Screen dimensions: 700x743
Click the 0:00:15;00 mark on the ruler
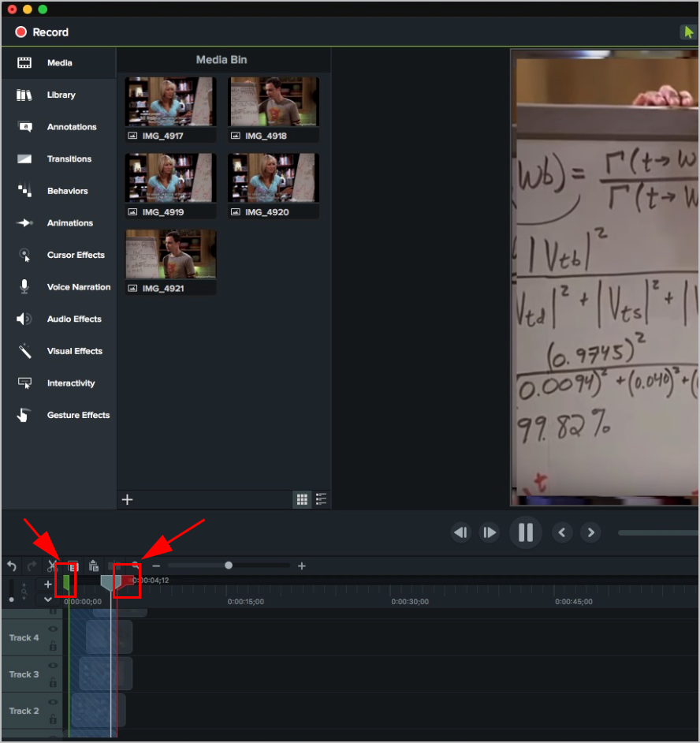pyautogui.click(x=246, y=602)
